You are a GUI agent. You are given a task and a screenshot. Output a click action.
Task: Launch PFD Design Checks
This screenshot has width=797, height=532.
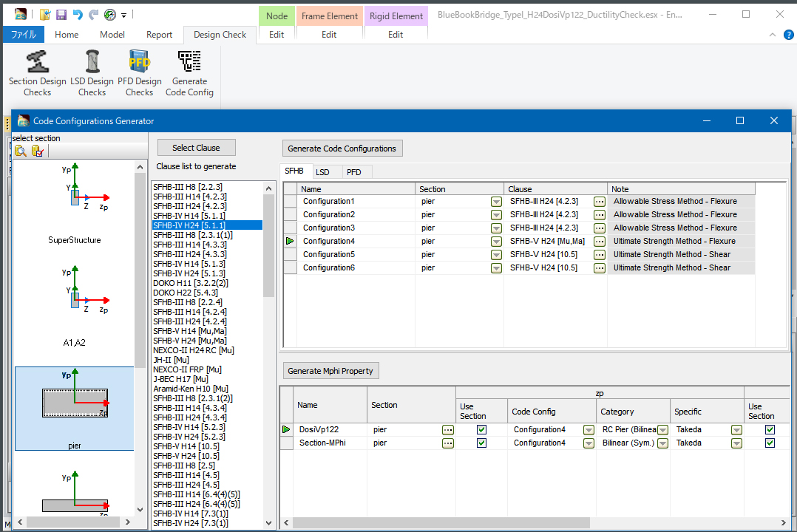pos(139,74)
